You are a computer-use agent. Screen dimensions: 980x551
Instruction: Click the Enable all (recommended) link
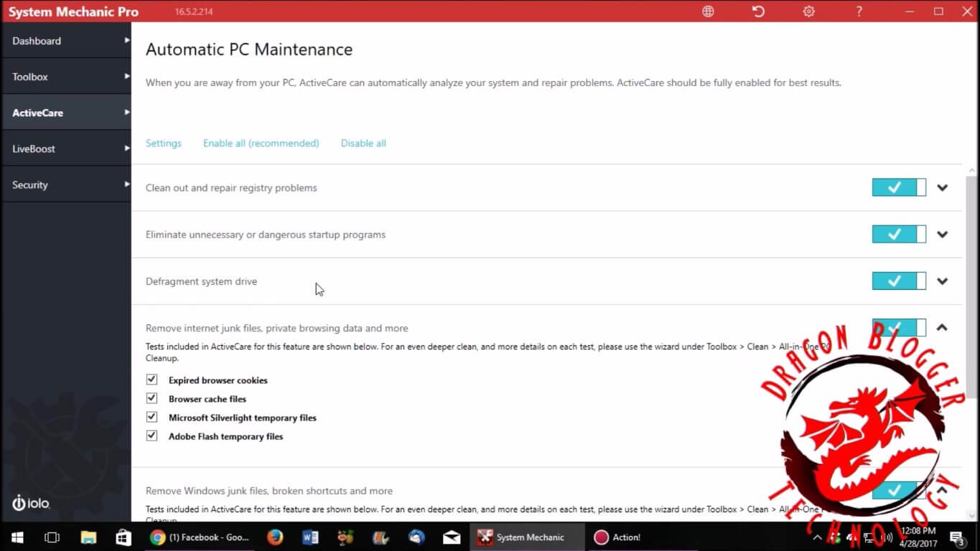coord(261,143)
